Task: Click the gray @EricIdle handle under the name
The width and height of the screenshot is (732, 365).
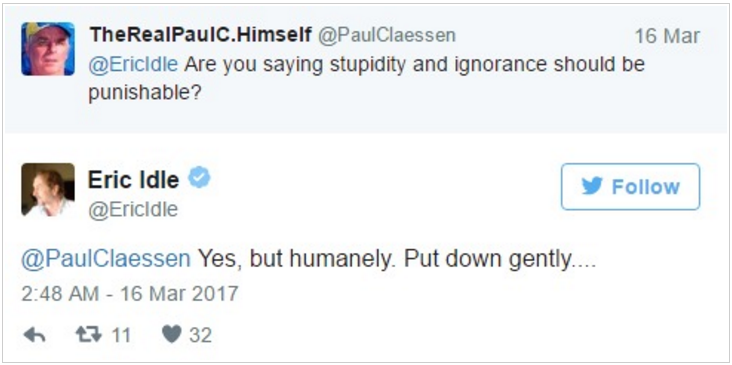Action: [133, 210]
